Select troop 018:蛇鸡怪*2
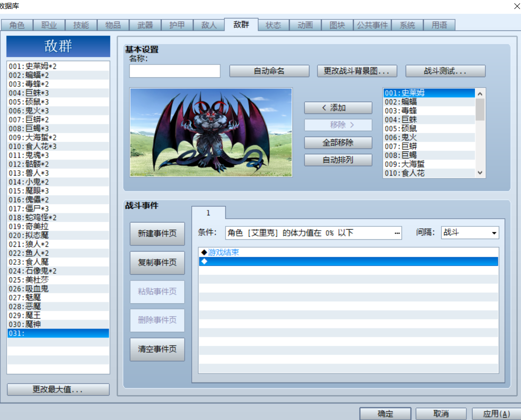 click(x=58, y=218)
